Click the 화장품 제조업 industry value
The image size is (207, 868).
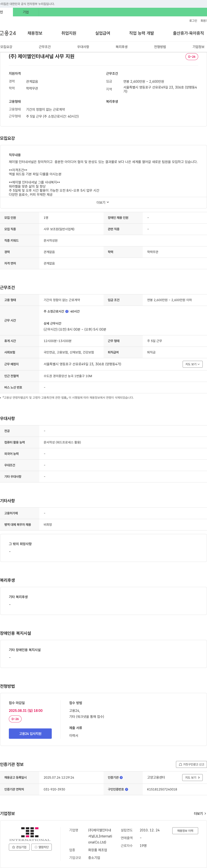pos(97,850)
